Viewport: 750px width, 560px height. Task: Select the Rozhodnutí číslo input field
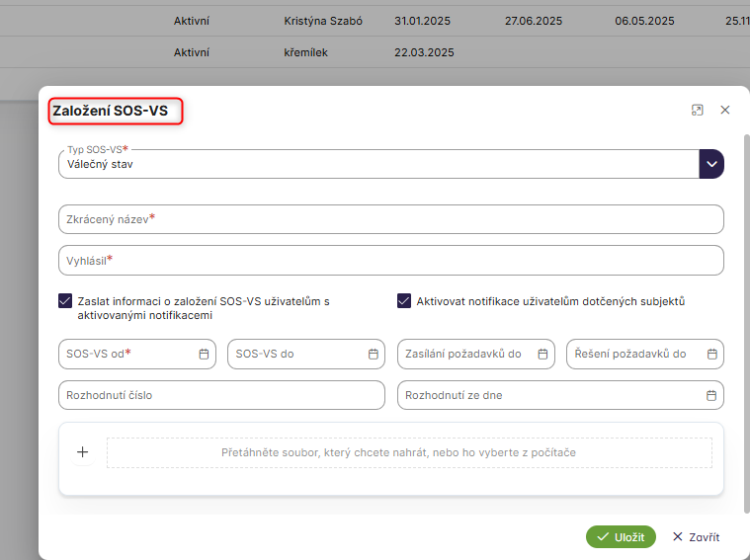[x=221, y=395]
